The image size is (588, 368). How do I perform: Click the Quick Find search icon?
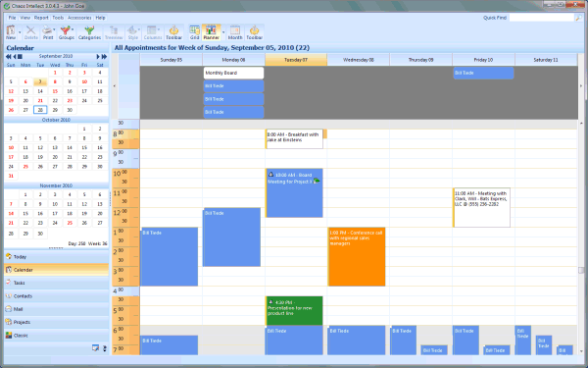578,18
